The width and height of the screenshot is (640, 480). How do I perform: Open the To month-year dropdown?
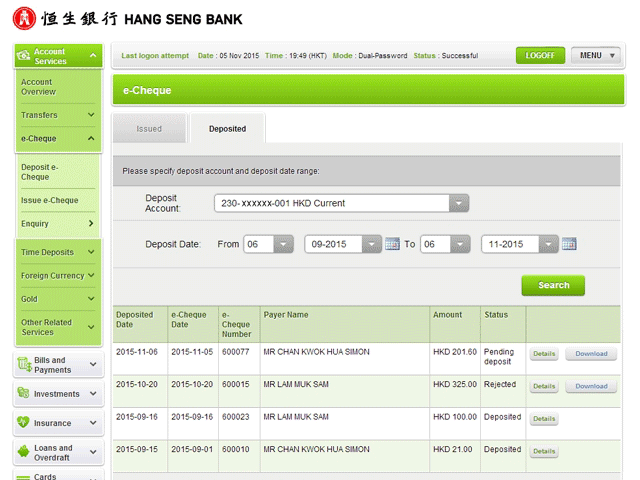tap(519, 244)
